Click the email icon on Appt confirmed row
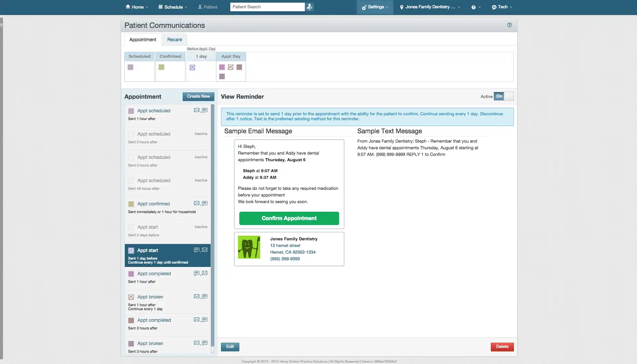Viewport: 637px width, 364px height. tap(196, 203)
